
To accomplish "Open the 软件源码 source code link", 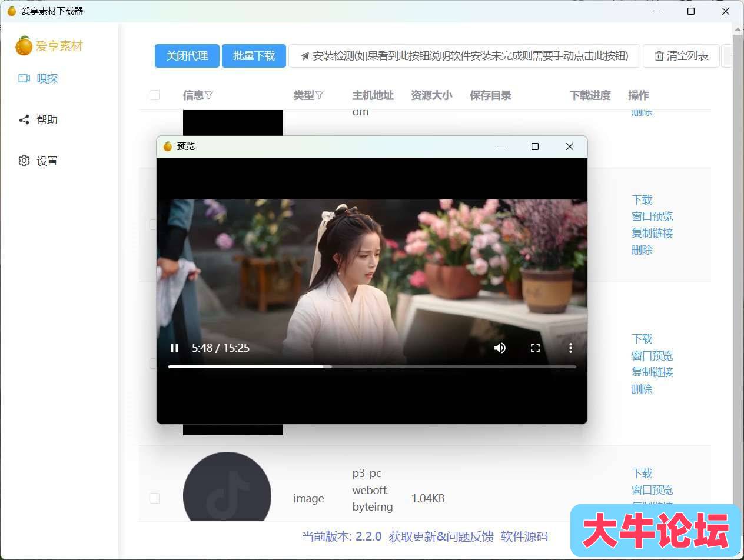I will (524, 536).
